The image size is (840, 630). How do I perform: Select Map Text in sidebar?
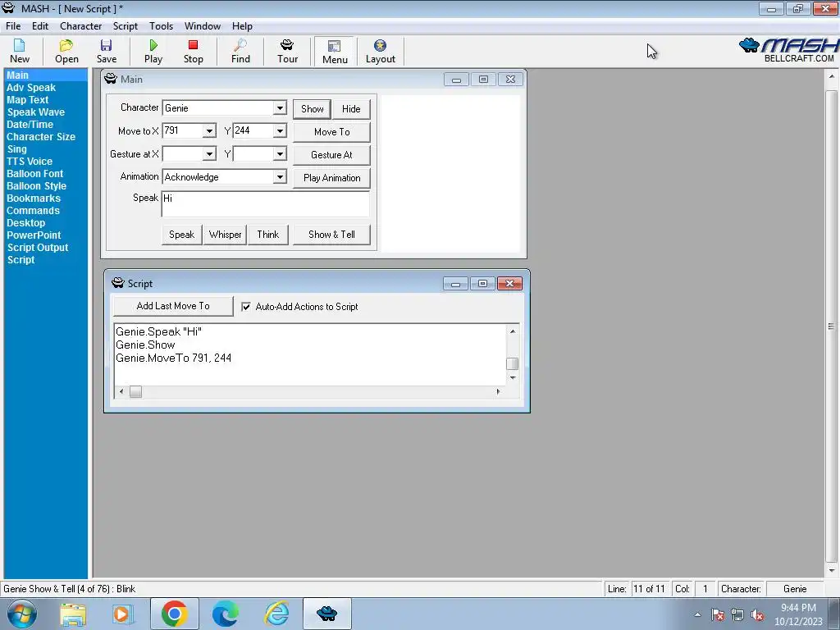(27, 99)
